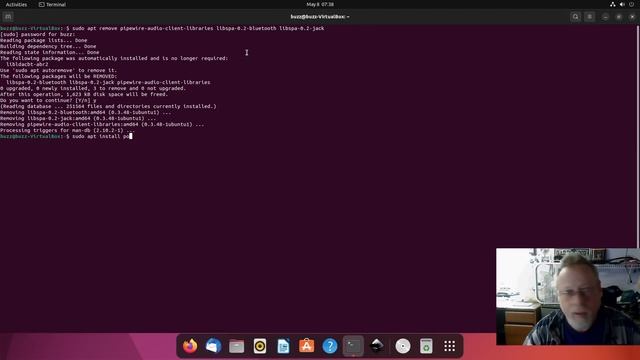
Task: Open the Activities overview
Action: click(x=16, y=4)
